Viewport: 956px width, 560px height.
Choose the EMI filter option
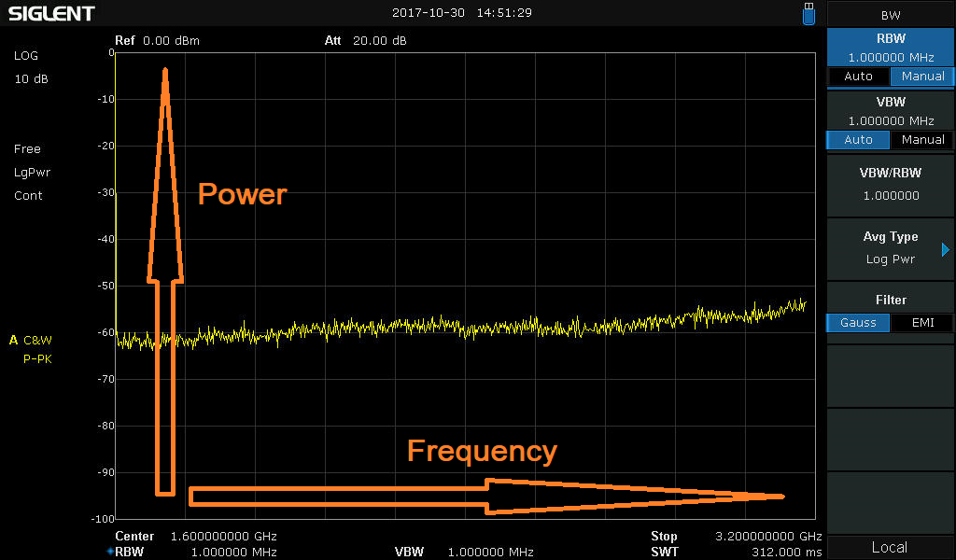(922, 323)
